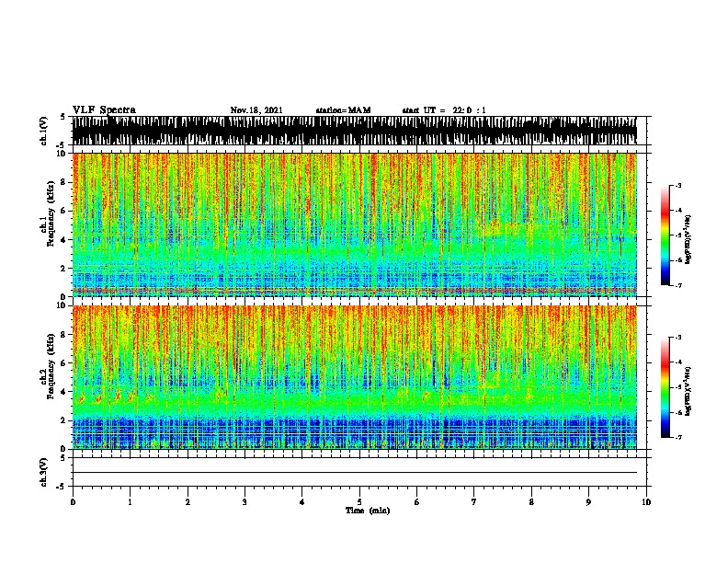Select the "start UT = 22:0 :1" text

click(444, 110)
